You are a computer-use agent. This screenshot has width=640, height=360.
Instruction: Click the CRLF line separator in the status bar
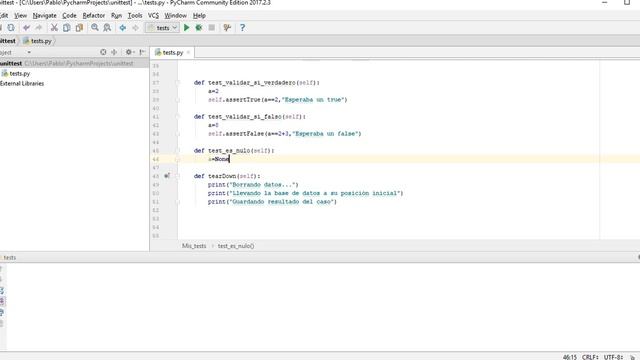[x=590, y=357]
